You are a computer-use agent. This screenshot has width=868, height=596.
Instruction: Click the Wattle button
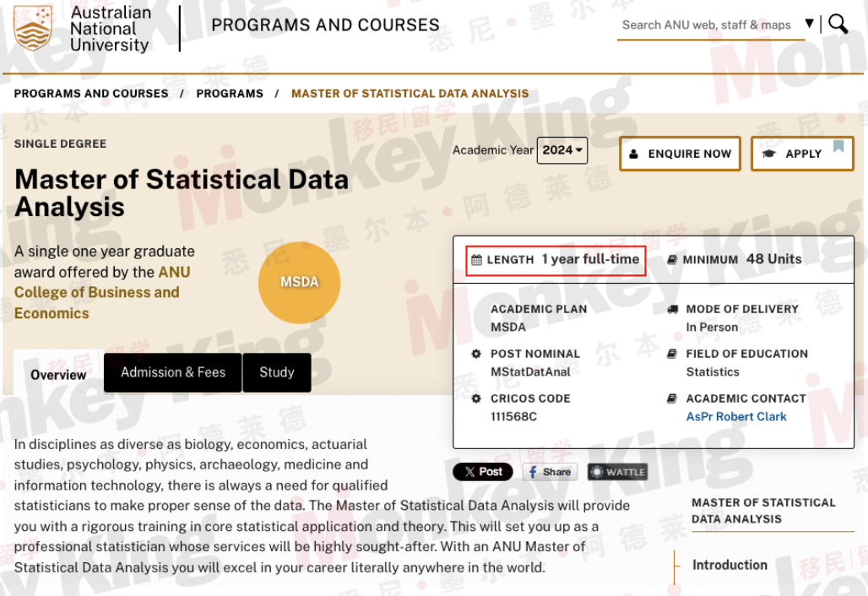(618, 472)
